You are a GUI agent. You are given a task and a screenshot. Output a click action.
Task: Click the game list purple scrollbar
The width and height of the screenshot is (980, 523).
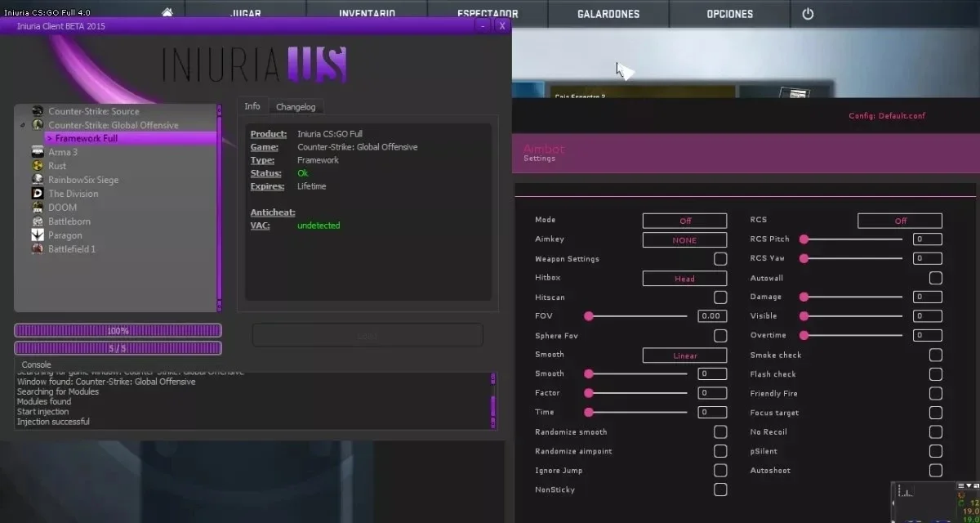(219, 208)
